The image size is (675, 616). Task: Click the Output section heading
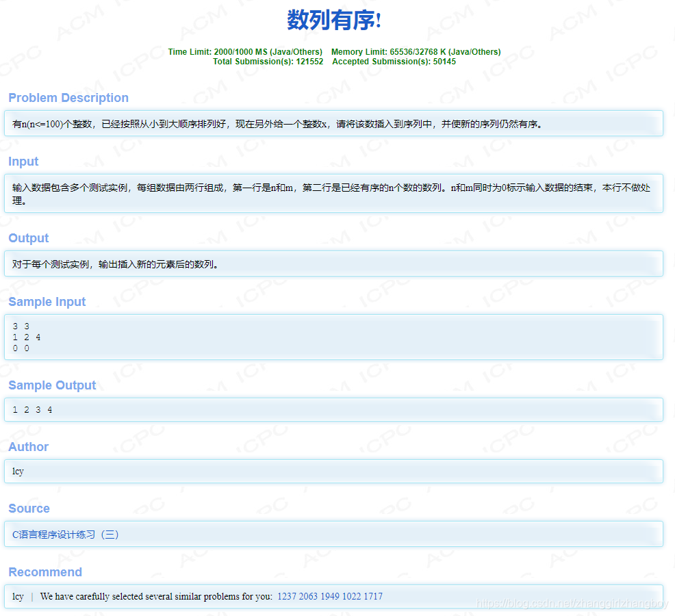click(28, 238)
